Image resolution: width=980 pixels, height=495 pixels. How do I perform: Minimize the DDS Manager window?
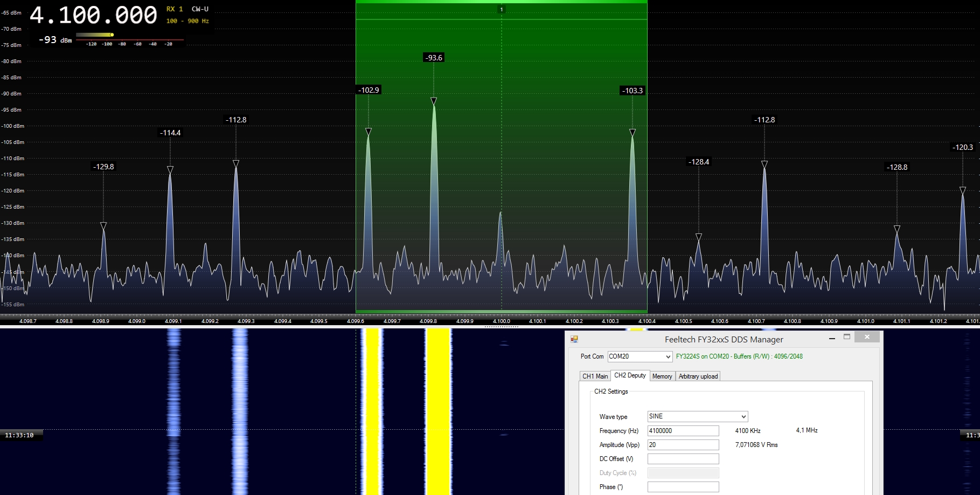coord(832,338)
